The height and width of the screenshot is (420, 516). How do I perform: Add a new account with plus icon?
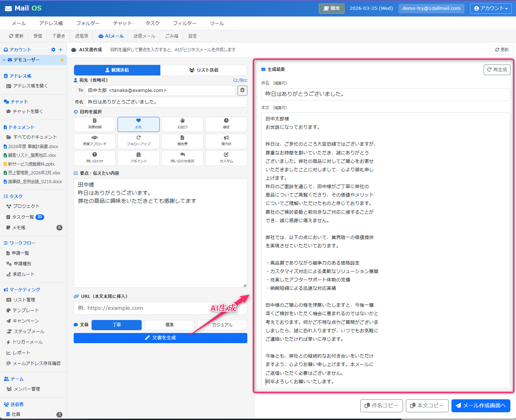(60, 50)
